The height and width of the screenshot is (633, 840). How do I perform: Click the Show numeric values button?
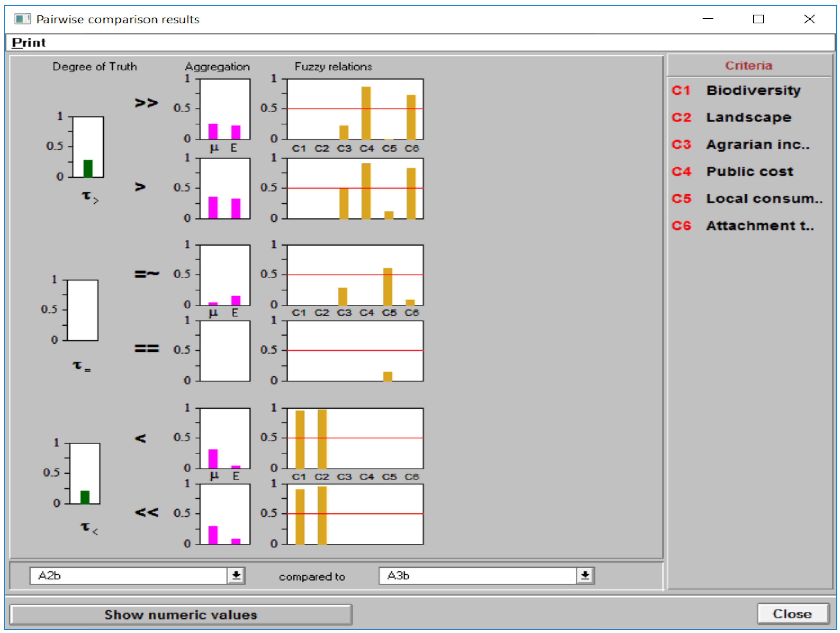click(x=181, y=614)
